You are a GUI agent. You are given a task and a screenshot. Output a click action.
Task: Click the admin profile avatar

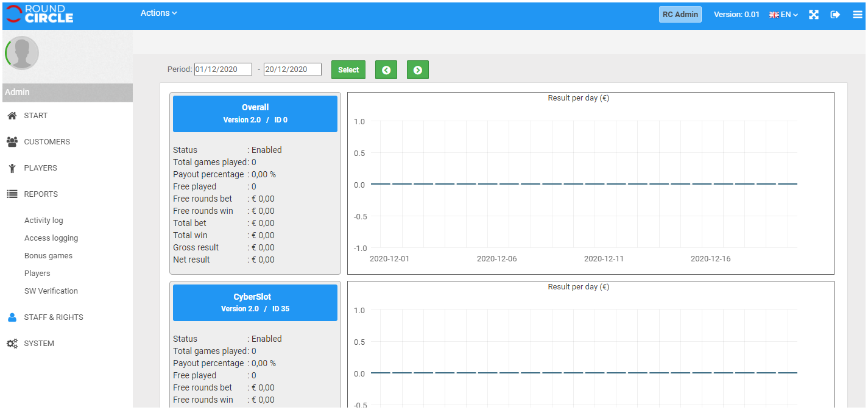(23, 53)
